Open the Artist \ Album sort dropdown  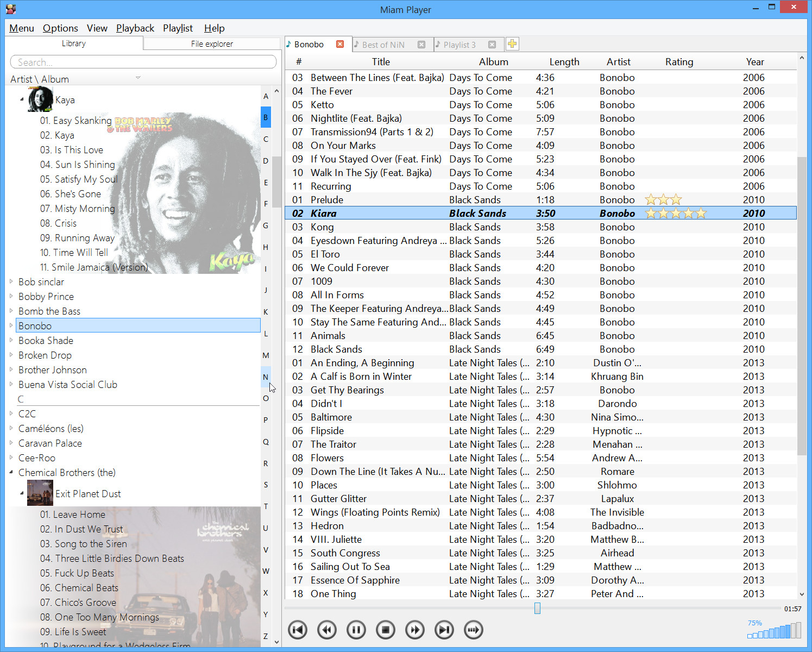tap(138, 78)
